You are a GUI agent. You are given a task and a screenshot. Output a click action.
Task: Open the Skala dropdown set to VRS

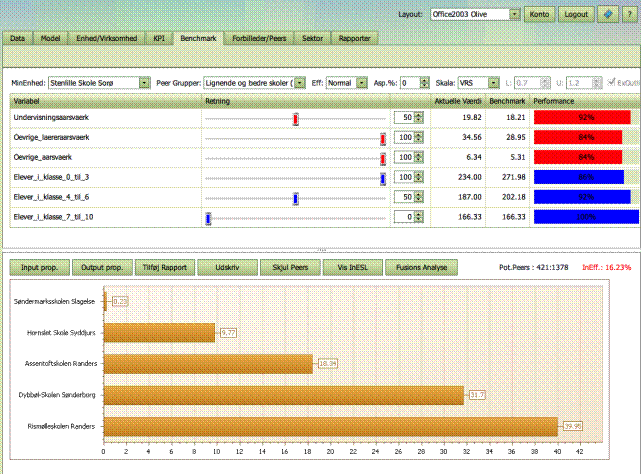pyautogui.click(x=494, y=83)
